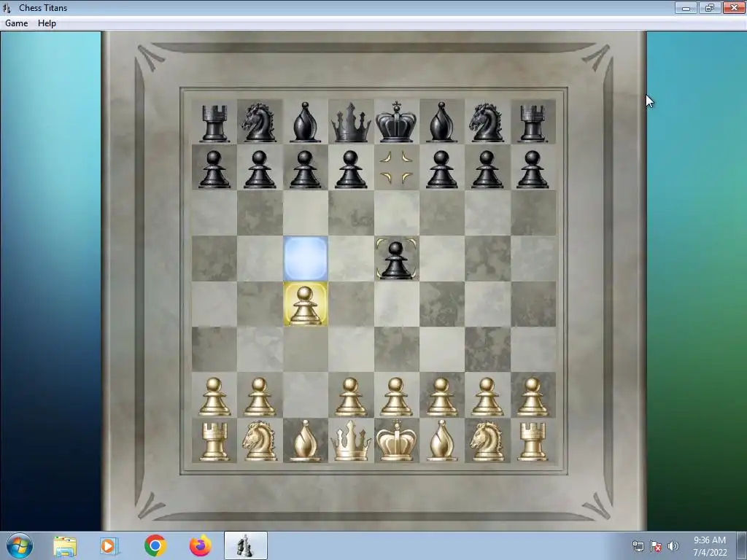Open Firefox from the taskbar
747x560 pixels.
pyautogui.click(x=201, y=545)
